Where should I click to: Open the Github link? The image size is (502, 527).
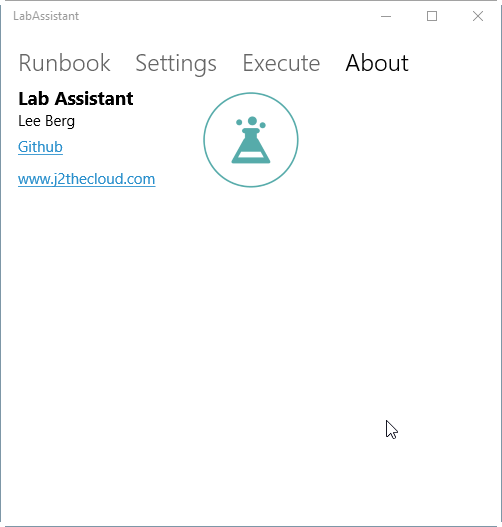(x=40, y=147)
